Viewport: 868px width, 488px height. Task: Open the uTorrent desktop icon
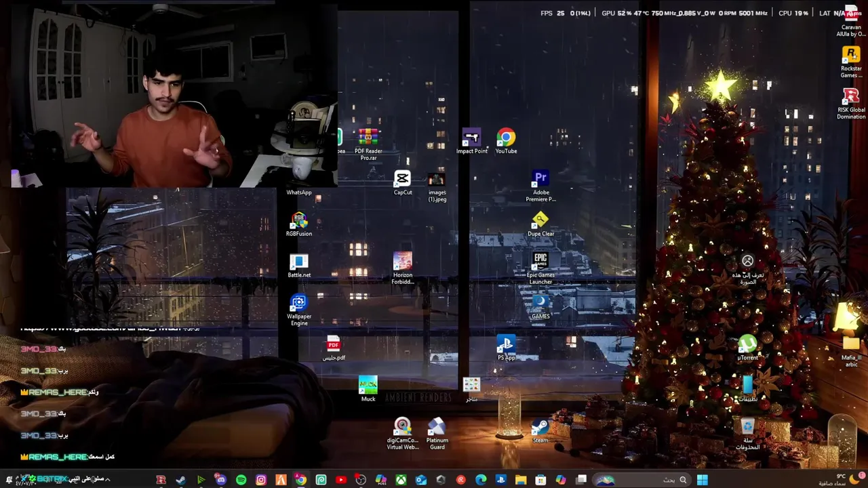pos(747,348)
